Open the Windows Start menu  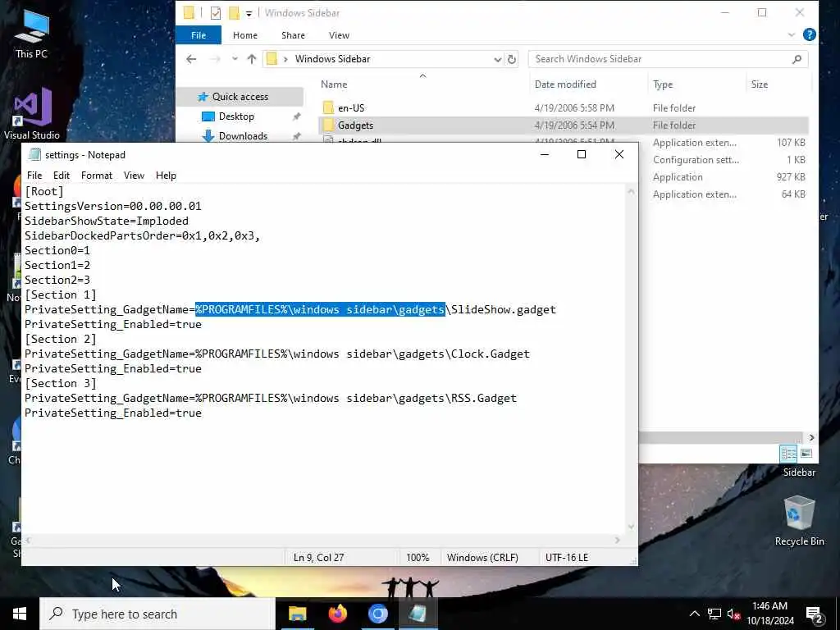(20, 614)
